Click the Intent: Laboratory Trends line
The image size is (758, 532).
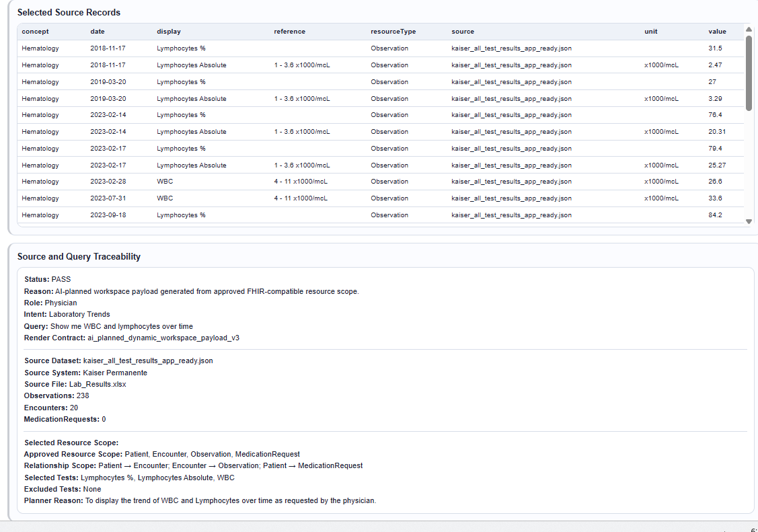point(67,314)
